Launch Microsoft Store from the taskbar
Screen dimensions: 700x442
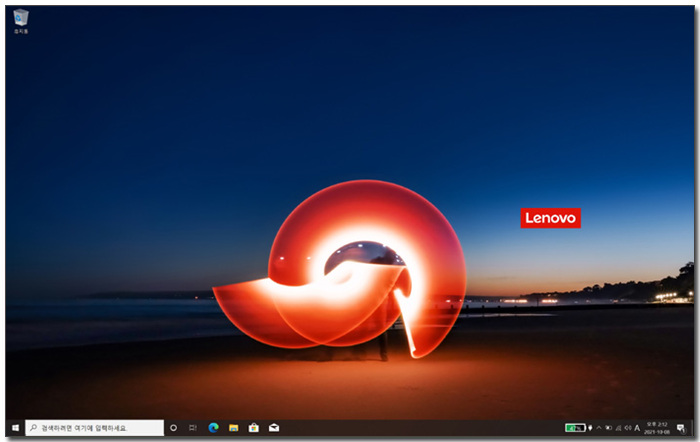tap(254, 427)
